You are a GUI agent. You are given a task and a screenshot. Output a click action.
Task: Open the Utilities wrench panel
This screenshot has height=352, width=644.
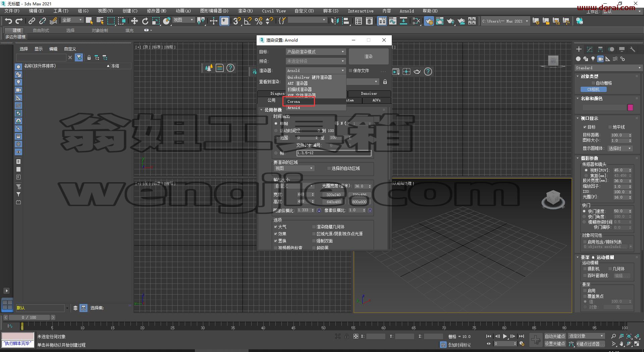(633, 49)
